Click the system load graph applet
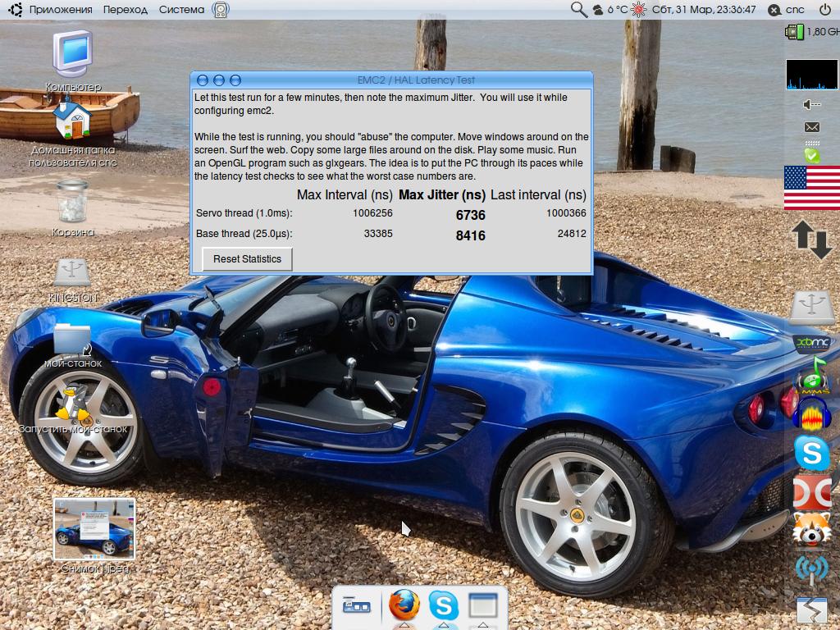 (x=811, y=75)
